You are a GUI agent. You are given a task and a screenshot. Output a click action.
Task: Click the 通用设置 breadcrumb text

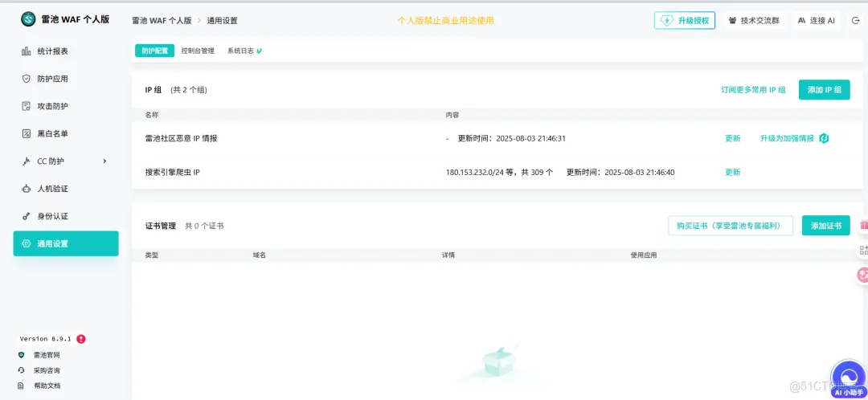222,20
